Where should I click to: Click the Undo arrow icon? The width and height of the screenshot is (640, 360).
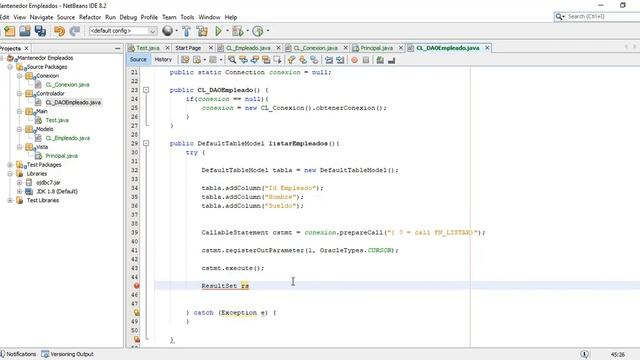pyautogui.click(x=60, y=31)
